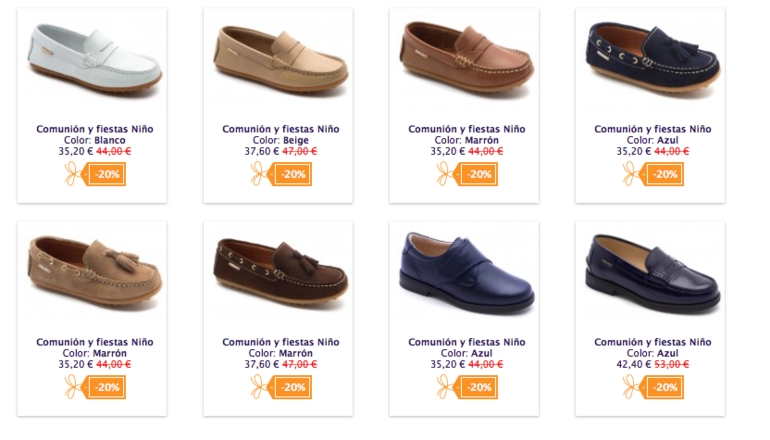Click the -20% tag under the navy tassel loafer
Screen dimensions: 770x440
click(665, 174)
